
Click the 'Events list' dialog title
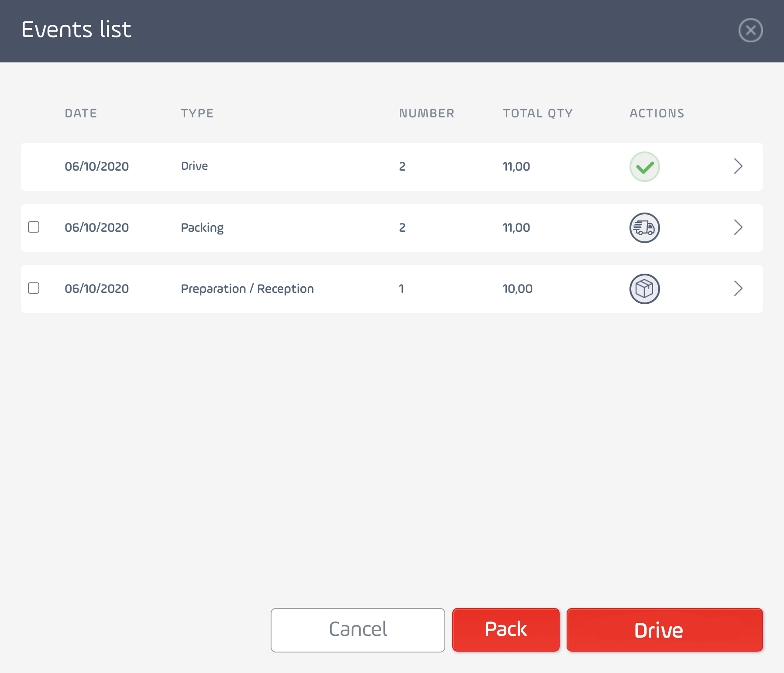76,30
